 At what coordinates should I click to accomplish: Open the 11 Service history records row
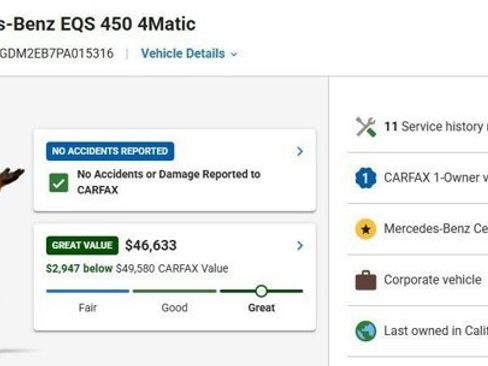[418, 127]
